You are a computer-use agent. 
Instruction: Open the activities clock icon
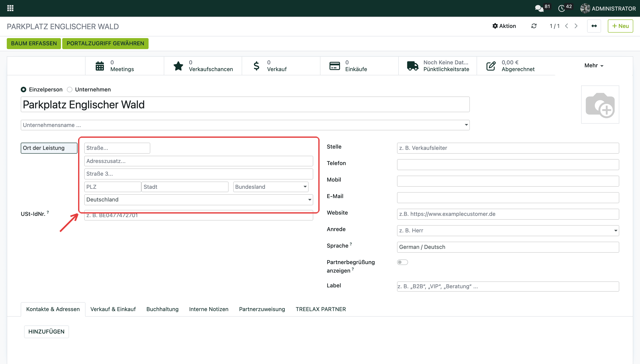point(561,8)
